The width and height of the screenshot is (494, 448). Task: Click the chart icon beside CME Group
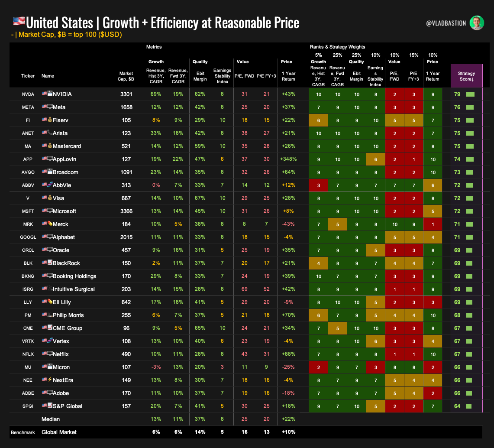click(50, 328)
